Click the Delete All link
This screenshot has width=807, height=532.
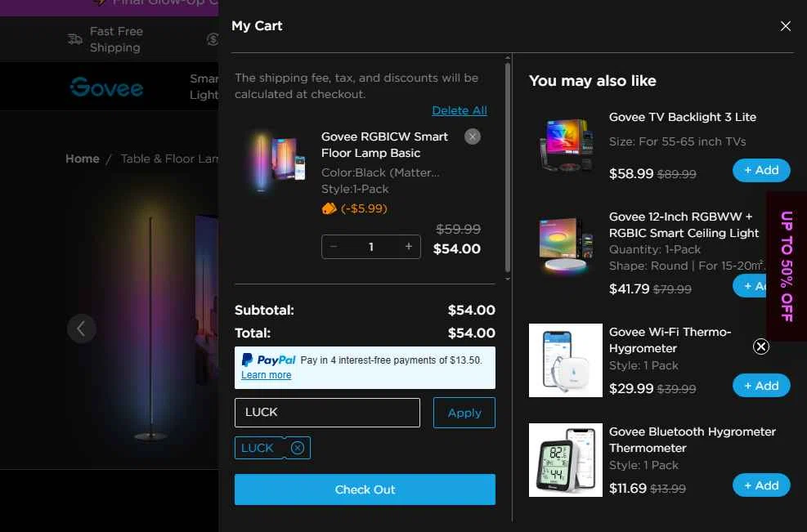click(459, 110)
